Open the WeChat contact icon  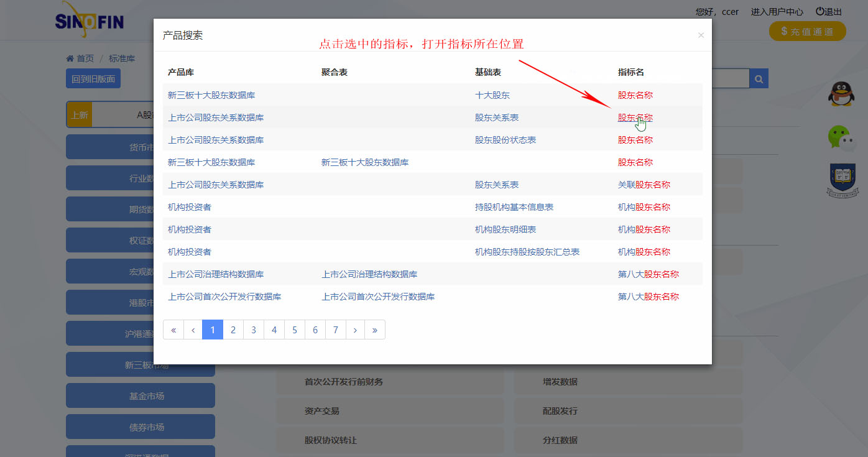point(842,138)
